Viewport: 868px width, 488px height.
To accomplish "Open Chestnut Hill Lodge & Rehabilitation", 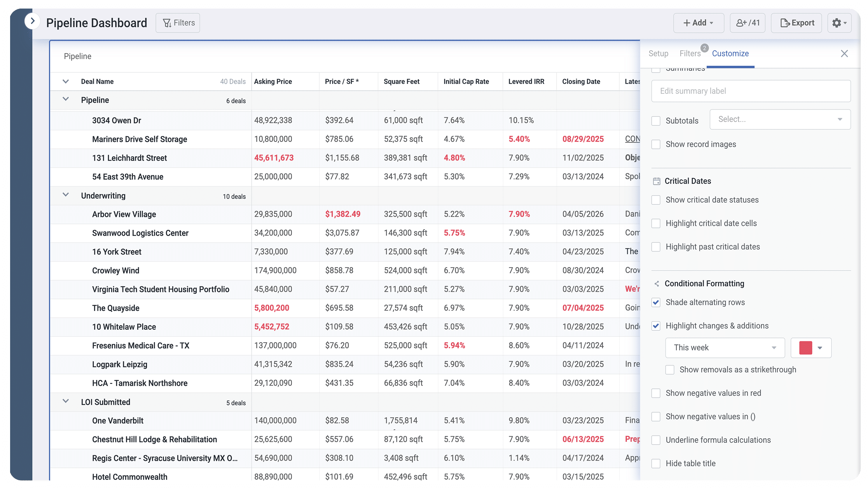I will coord(154,439).
